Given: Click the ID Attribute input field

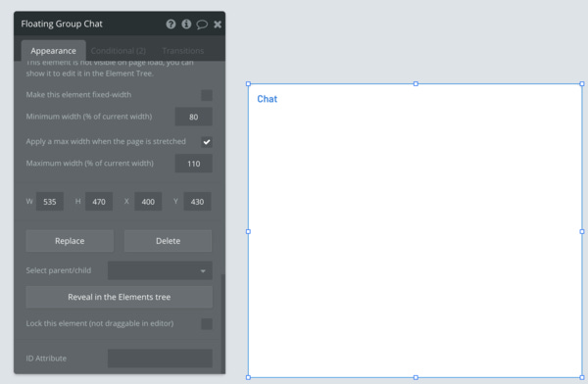Looking at the screenshot, I should pyautogui.click(x=160, y=359).
